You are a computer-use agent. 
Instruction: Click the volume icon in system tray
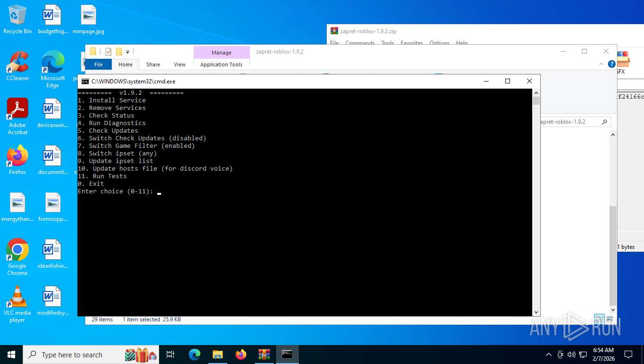pyautogui.click(x=572, y=355)
